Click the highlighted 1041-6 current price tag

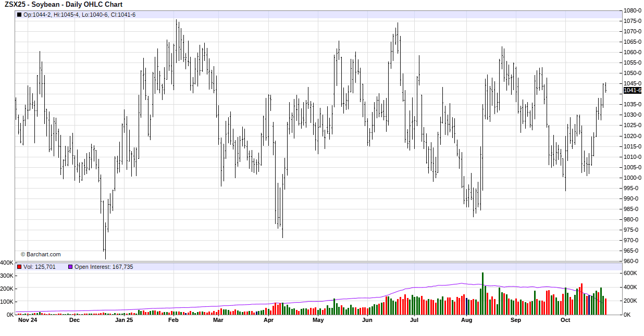(633, 91)
